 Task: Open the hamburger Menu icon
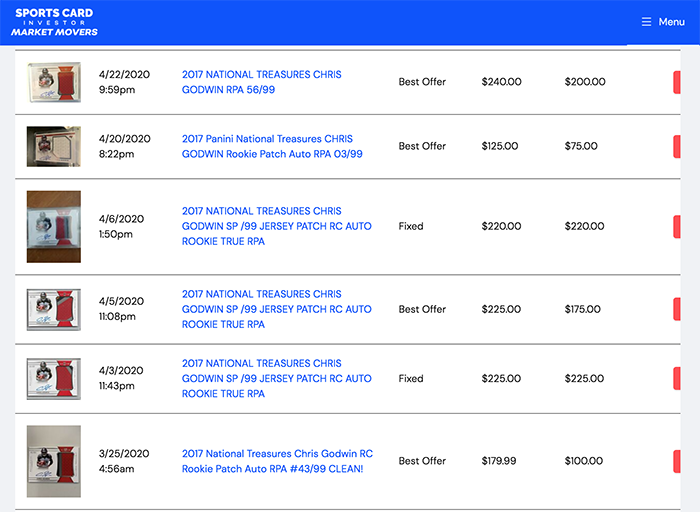coord(646,22)
